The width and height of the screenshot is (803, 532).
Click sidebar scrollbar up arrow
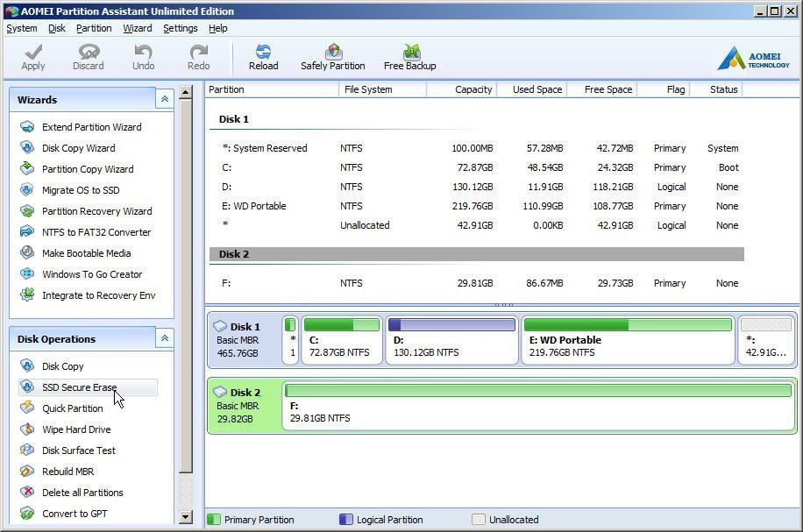point(186,92)
